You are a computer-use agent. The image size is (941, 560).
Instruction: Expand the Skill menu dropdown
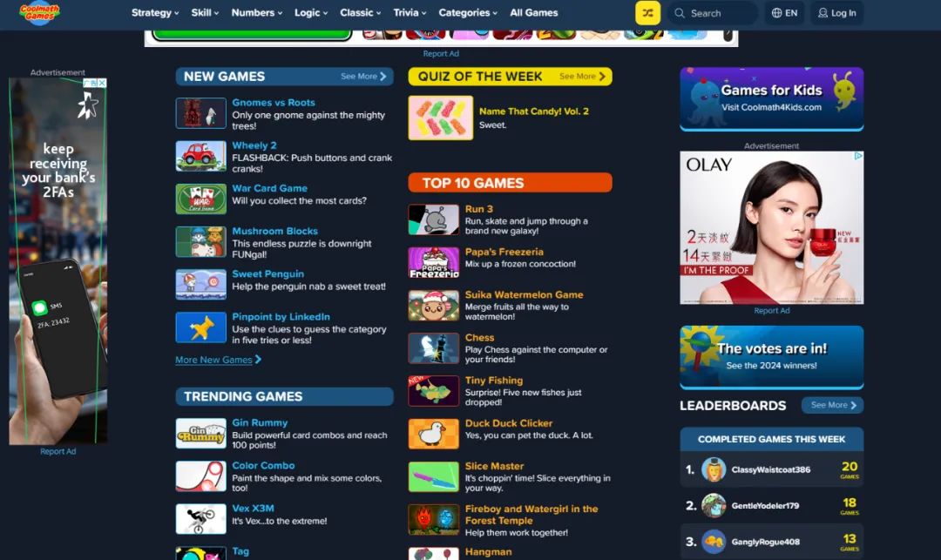coord(206,12)
